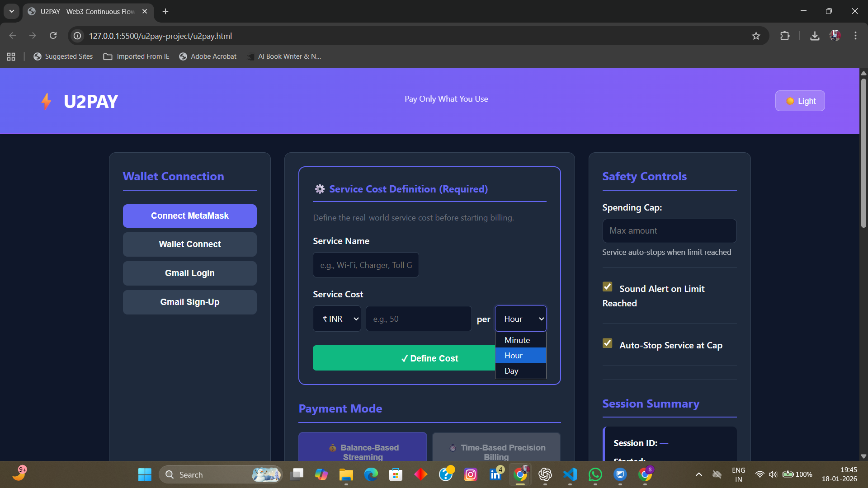Viewport: 868px width, 488px height.
Task: Choose Minute from the per-unit list
Action: coord(520,340)
